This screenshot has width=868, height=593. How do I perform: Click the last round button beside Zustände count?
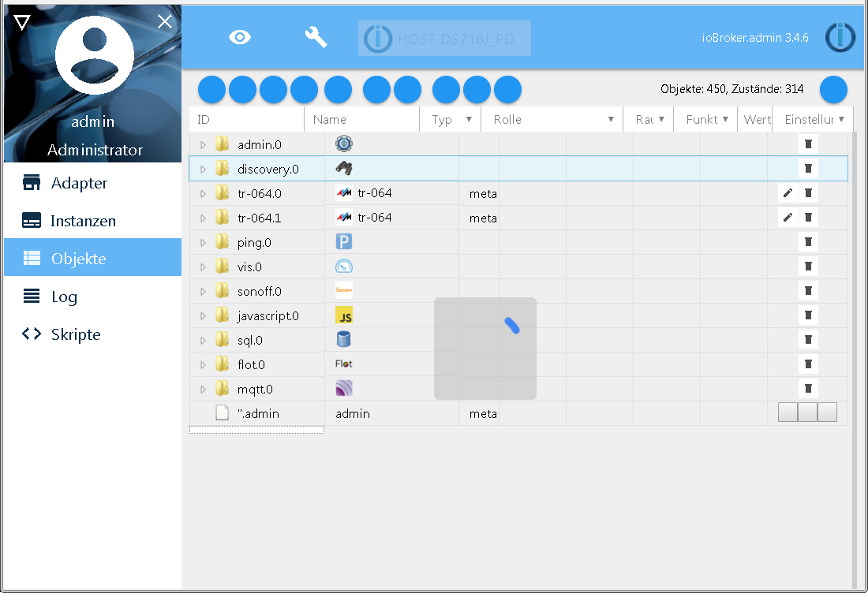(833, 90)
